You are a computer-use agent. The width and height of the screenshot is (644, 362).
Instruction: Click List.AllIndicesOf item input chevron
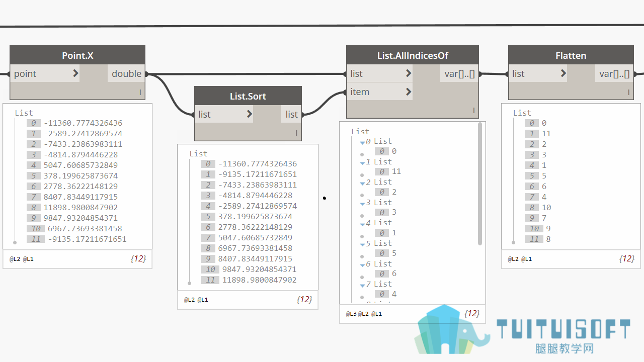[409, 92]
